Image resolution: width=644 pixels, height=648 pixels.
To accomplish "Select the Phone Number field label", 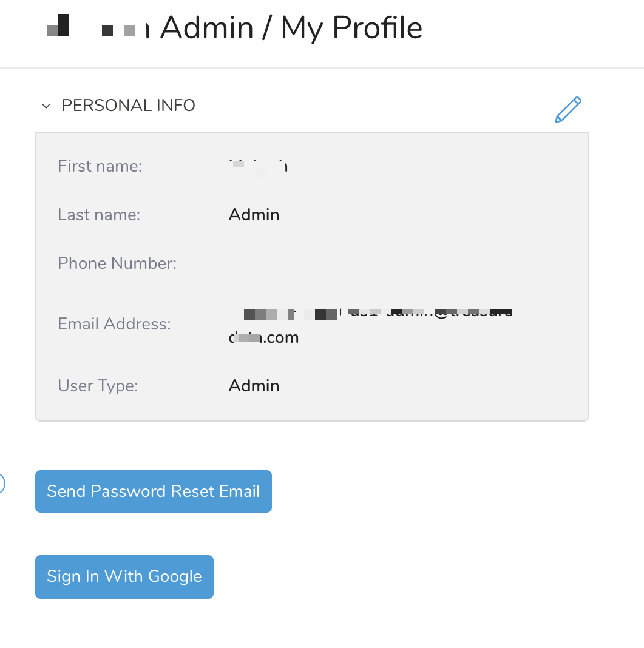I will (x=117, y=263).
